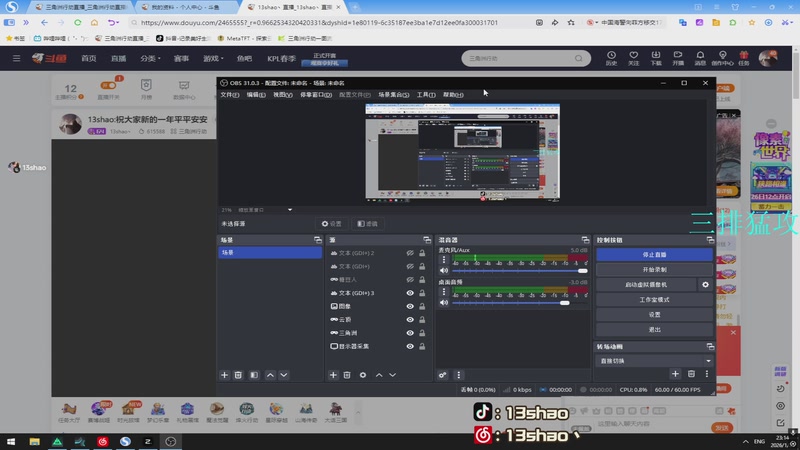Viewport: 800px width, 450px height.
Task: Pop out the 场景 dock panel icon
Action: coord(318,240)
